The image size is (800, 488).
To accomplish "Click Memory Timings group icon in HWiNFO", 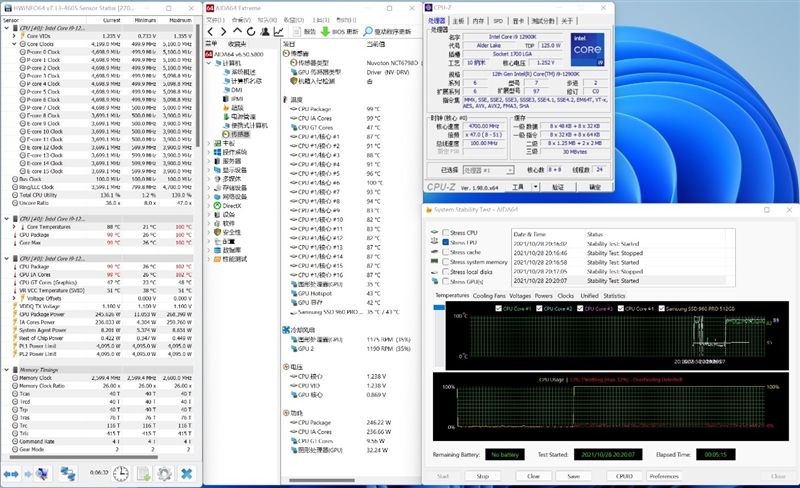I will 15,370.
